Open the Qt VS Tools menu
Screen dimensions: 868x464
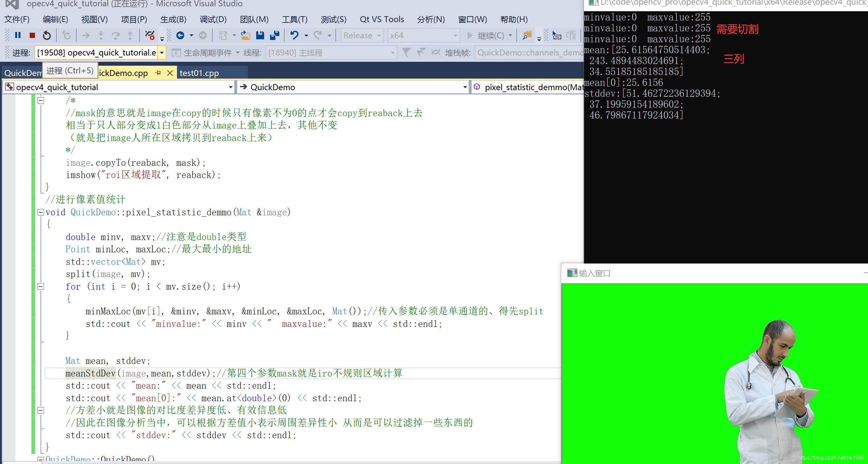[x=381, y=19]
